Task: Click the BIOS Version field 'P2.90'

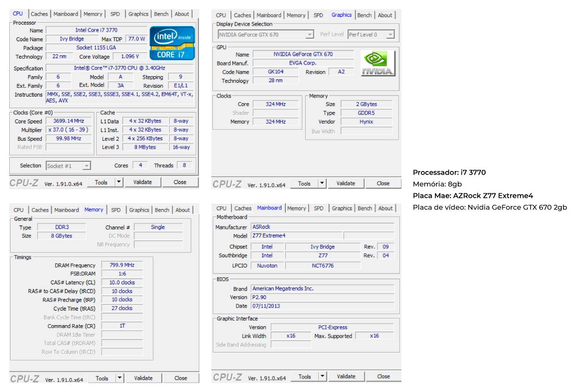Action: pyautogui.click(x=322, y=297)
